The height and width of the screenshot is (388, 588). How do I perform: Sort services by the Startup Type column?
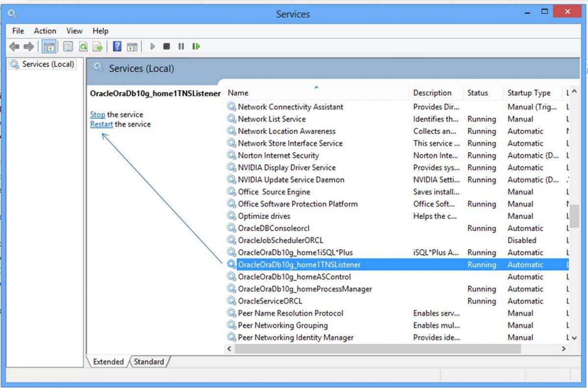click(529, 93)
